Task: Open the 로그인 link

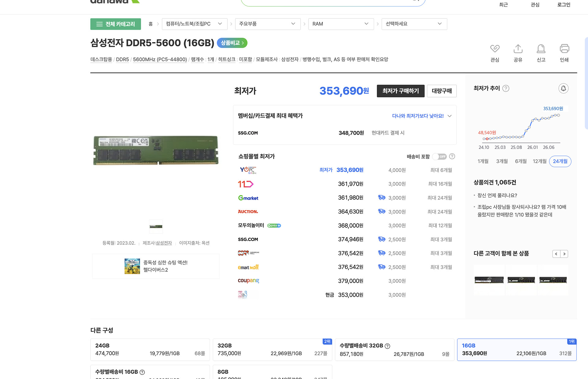Action: tap(564, 5)
